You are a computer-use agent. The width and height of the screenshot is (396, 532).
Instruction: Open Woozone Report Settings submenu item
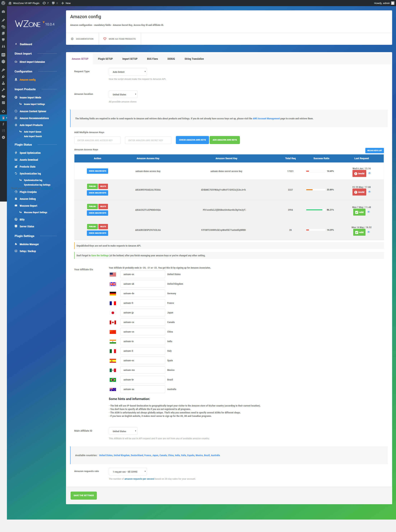35,212
